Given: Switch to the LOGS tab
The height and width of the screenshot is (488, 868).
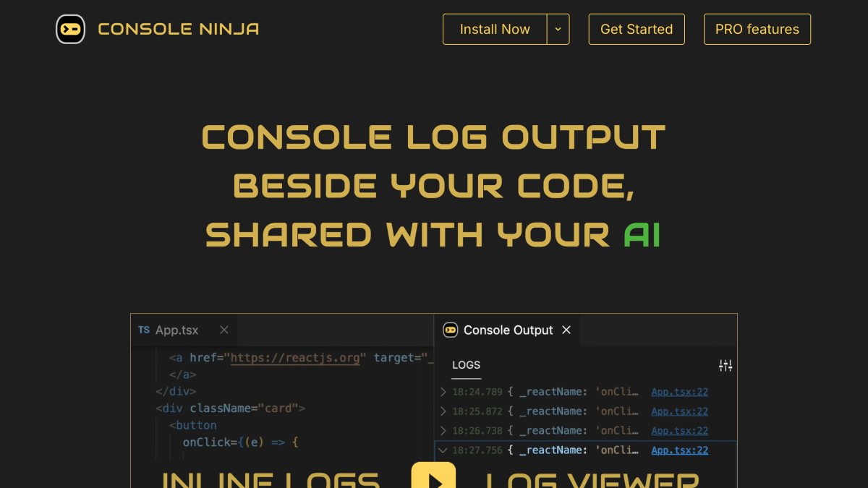Looking at the screenshot, I should 466,365.
